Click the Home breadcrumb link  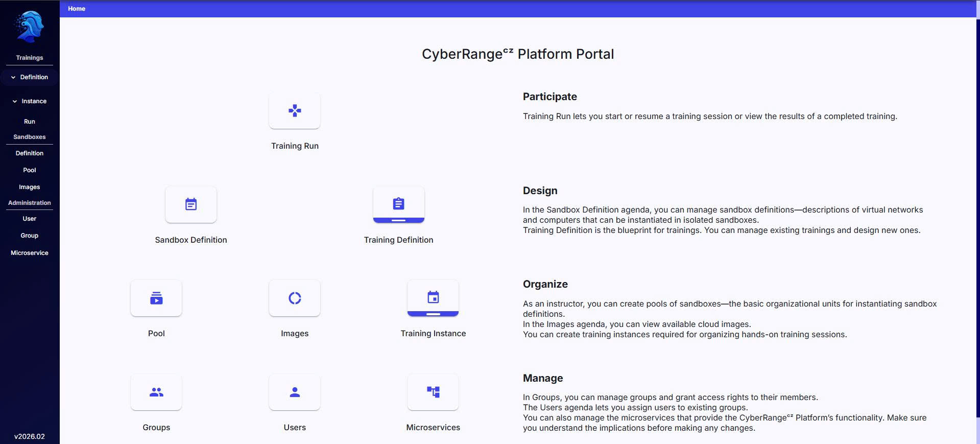click(77, 9)
